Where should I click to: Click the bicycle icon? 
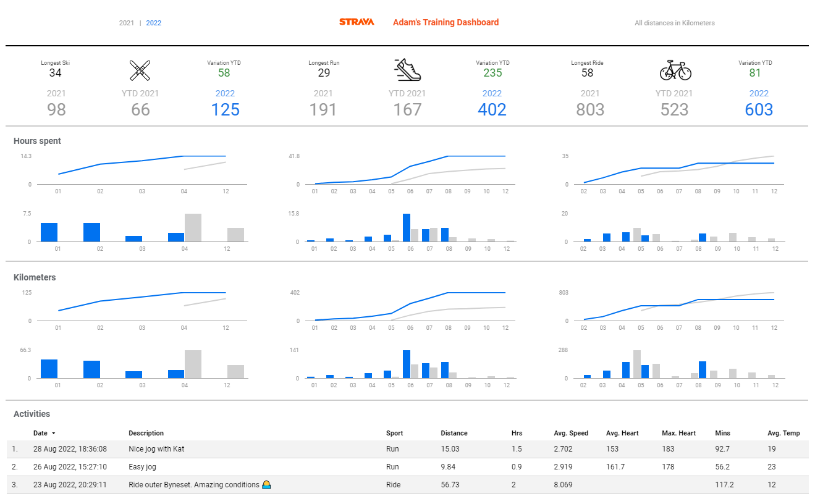point(675,70)
